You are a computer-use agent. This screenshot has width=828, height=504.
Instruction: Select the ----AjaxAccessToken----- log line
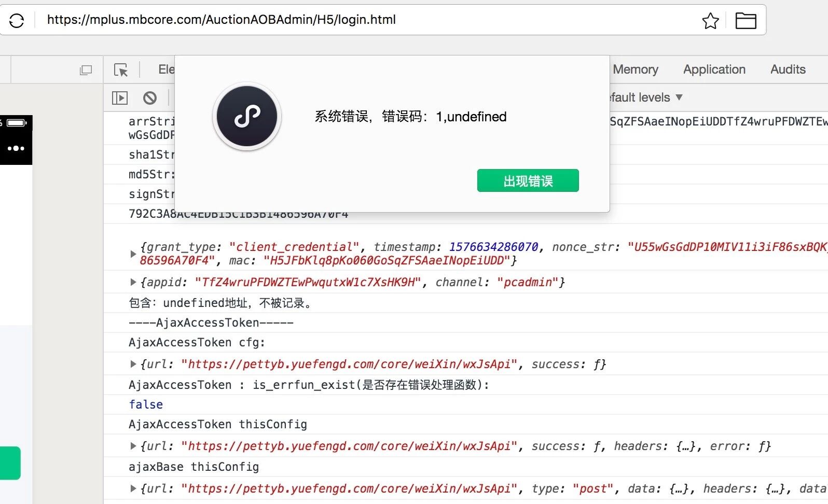coord(211,323)
